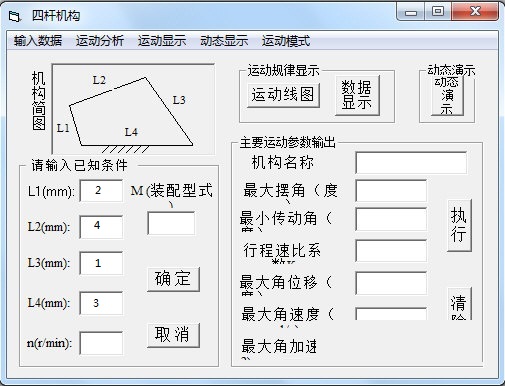Viewport: 505px width, 386px height.
Task: Focus the M 装配型式 input field
Action: pyautogui.click(x=171, y=223)
